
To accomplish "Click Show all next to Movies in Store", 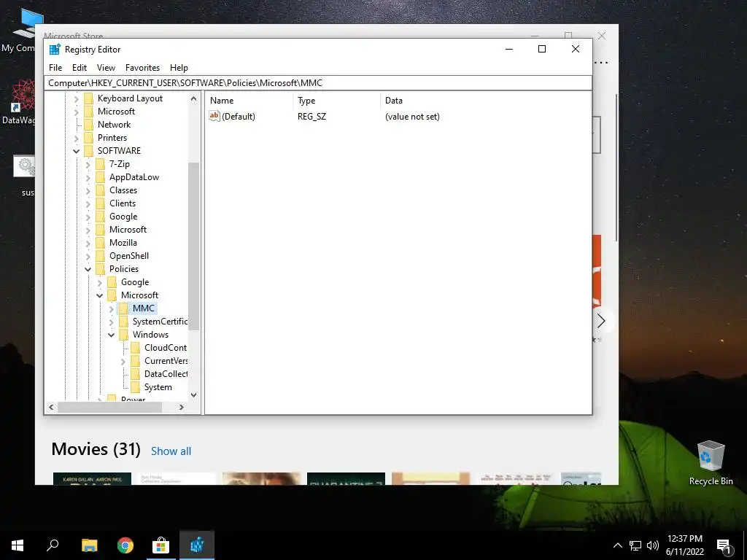I will coord(171,451).
